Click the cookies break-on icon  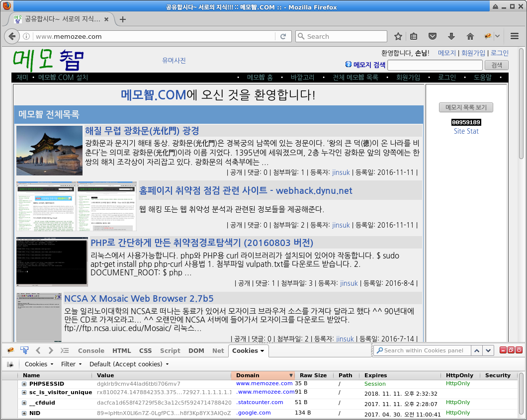pos(10,364)
